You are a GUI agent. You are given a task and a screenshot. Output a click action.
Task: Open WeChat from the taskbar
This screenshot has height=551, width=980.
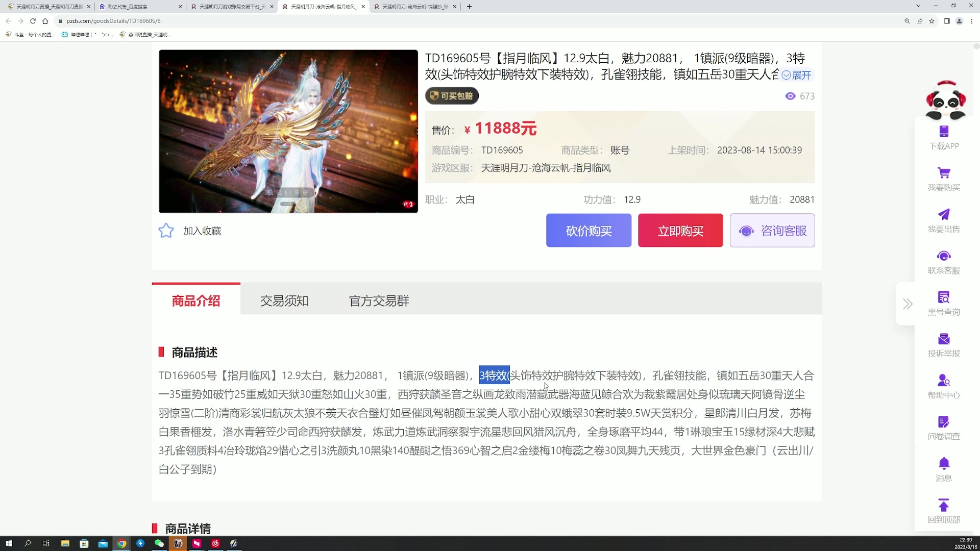(159, 543)
